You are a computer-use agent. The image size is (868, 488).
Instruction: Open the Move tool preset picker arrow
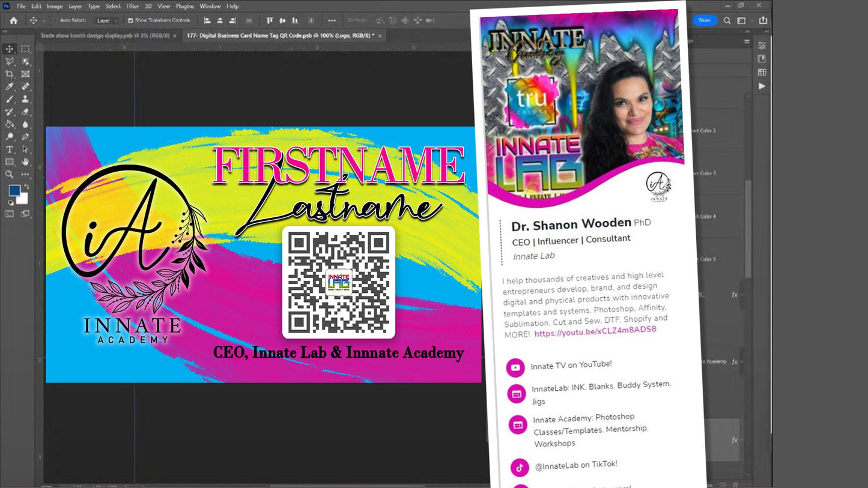pos(43,20)
